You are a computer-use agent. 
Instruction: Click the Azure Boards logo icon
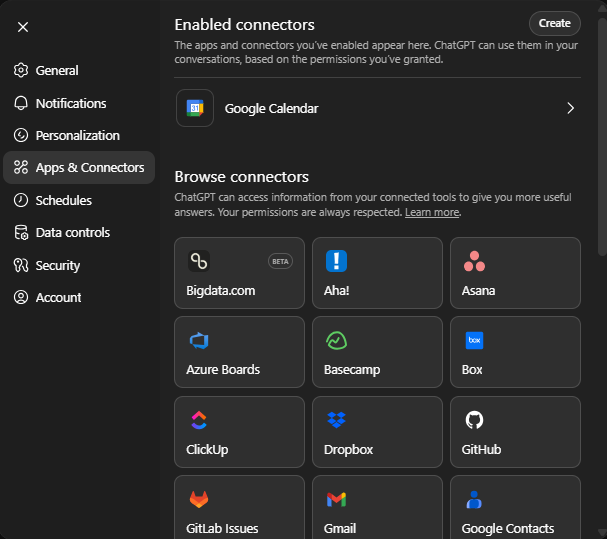199,340
